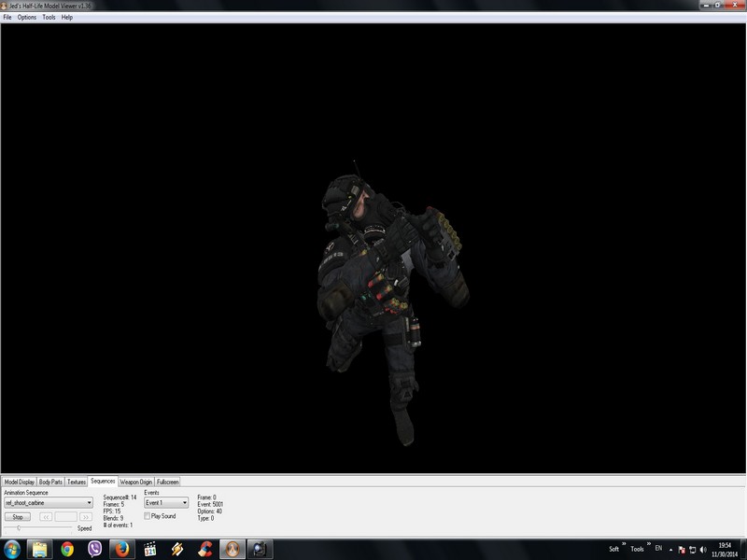Screen dimensions: 747x560
Task: Click the 'Frame: 0' text
Action: (x=206, y=497)
